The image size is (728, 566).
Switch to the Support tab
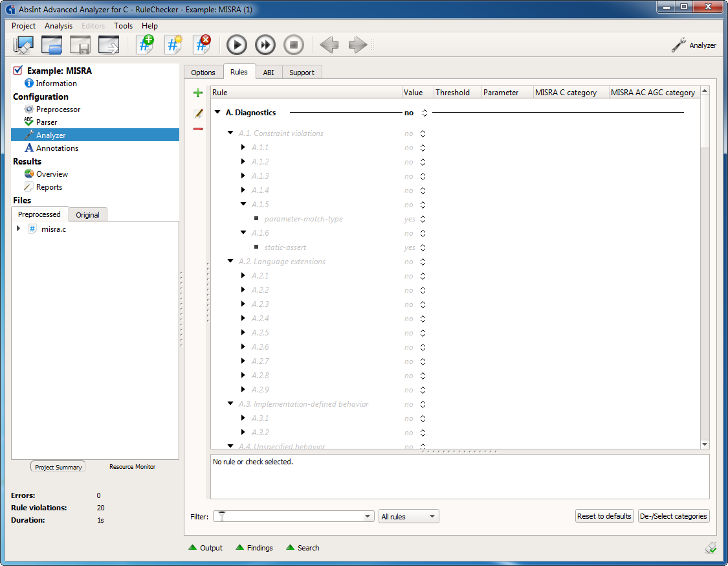302,73
